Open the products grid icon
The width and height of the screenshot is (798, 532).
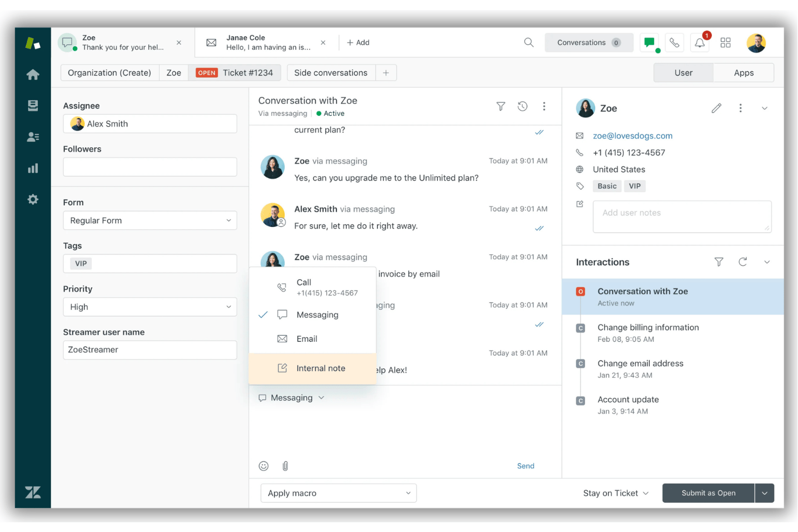pyautogui.click(x=726, y=43)
